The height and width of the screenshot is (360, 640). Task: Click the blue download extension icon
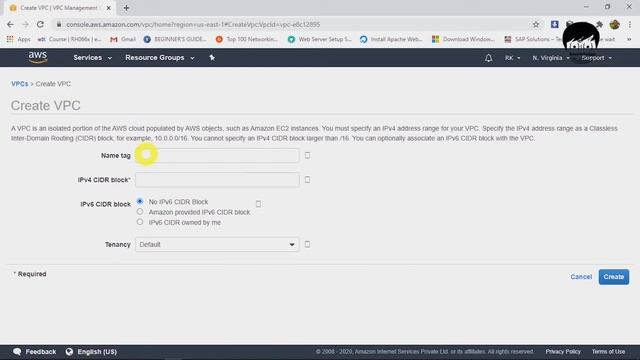tap(554, 24)
